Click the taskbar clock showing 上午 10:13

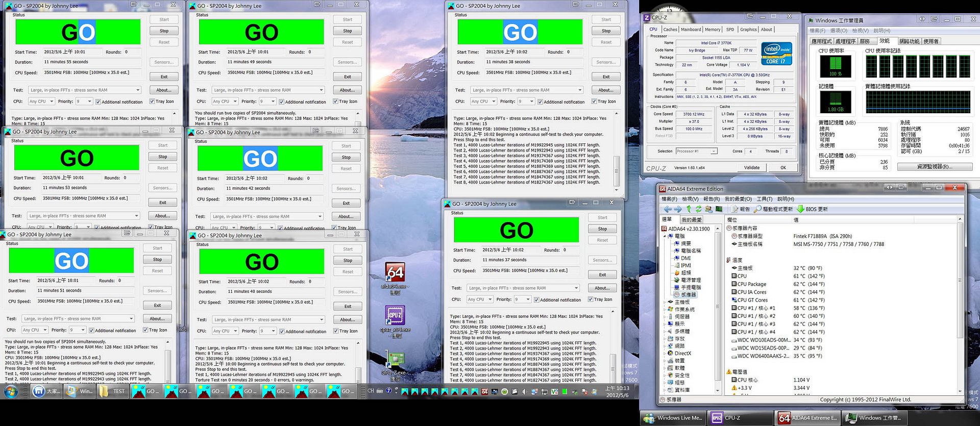tap(617, 392)
